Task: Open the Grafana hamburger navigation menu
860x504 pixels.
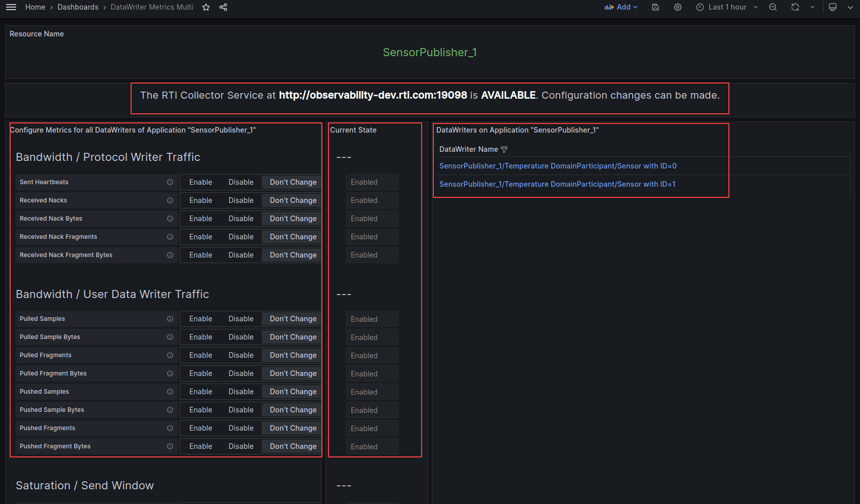Action: 11,7
